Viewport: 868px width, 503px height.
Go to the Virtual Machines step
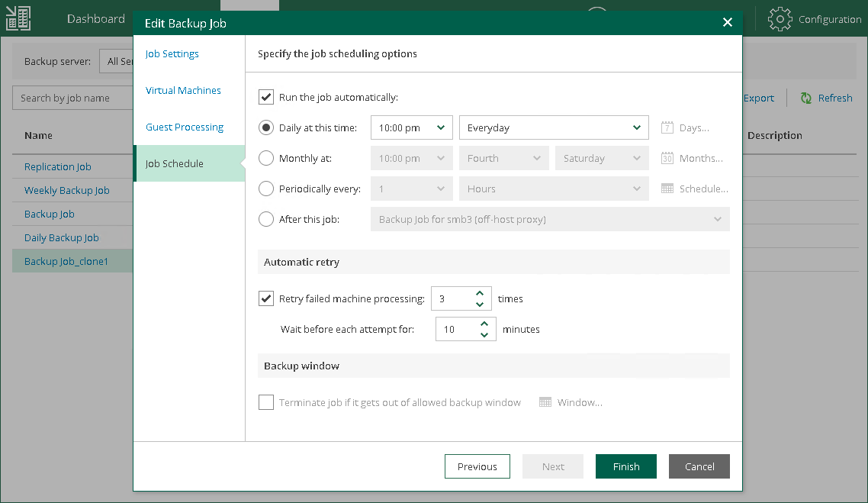[183, 90]
